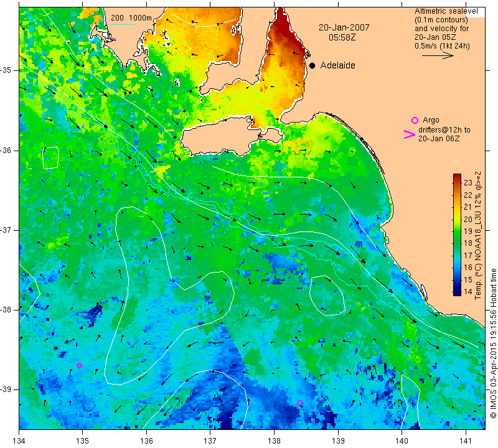Click latitude axis label -35
Viewport: 498px width, 448px height.
[x=6, y=70]
